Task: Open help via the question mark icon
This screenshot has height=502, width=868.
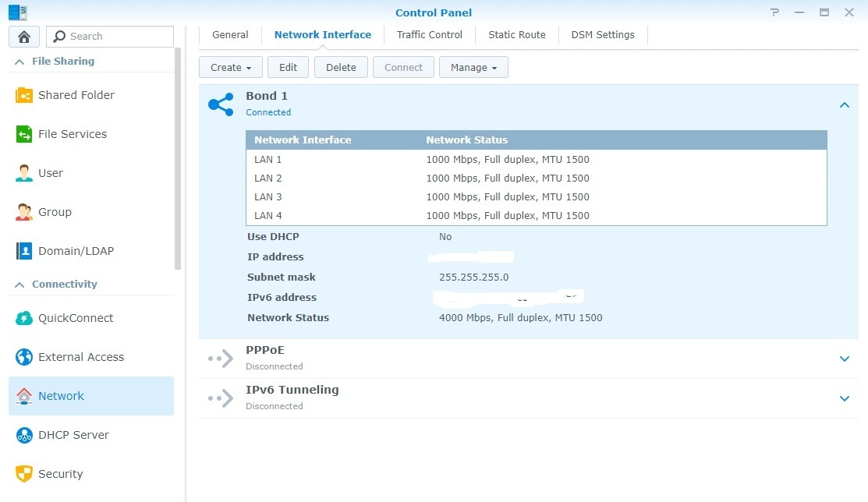Action: tap(774, 12)
